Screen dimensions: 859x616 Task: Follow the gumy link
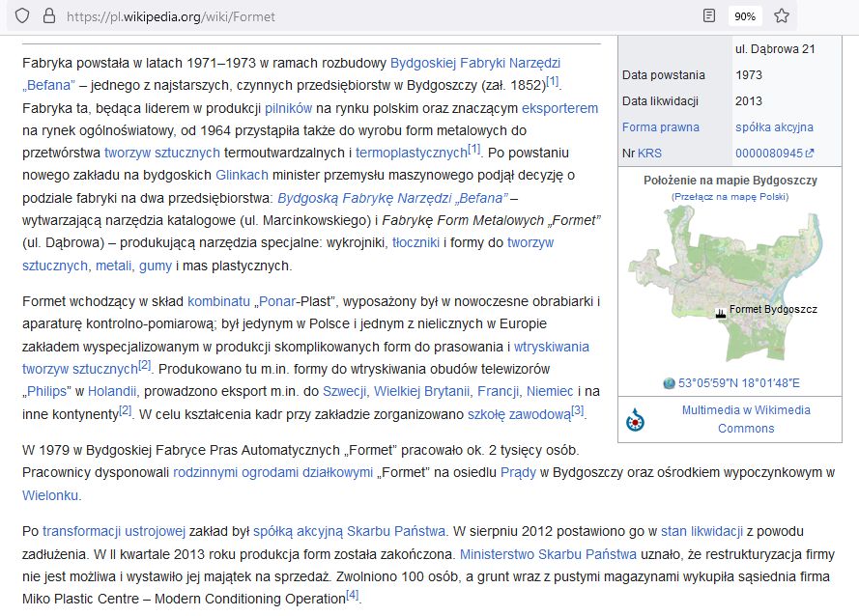(x=155, y=266)
